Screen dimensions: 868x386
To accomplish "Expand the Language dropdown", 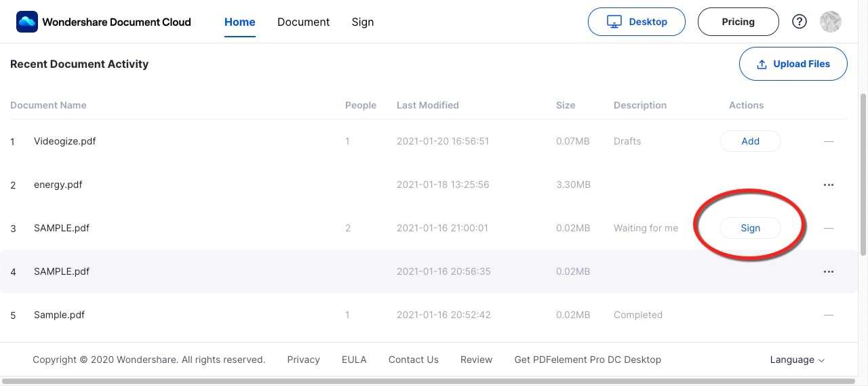I will pyautogui.click(x=797, y=360).
